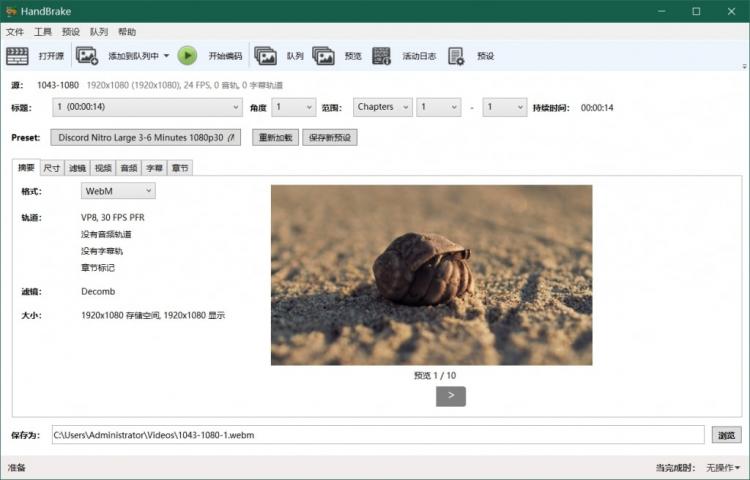Open the Title (标题) dropdown
The width and height of the screenshot is (750, 480).
pyautogui.click(x=147, y=107)
